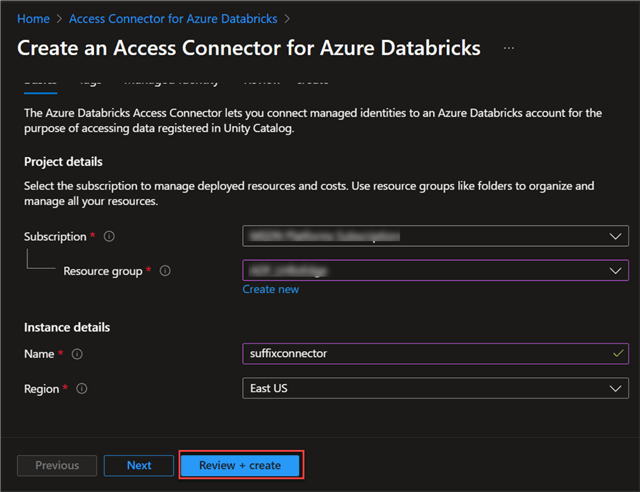Expand the Region dropdown showing East US

435,389
